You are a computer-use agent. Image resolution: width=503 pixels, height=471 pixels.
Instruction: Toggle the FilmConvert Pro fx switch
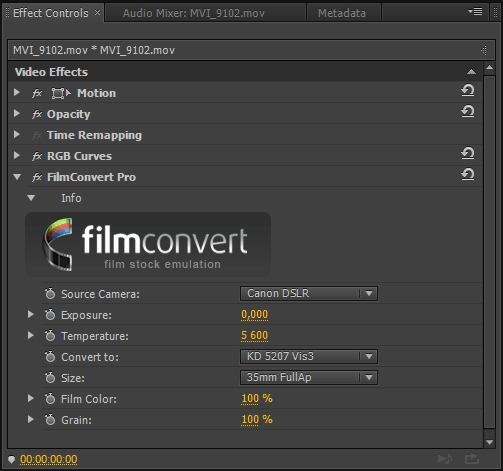click(x=37, y=177)
